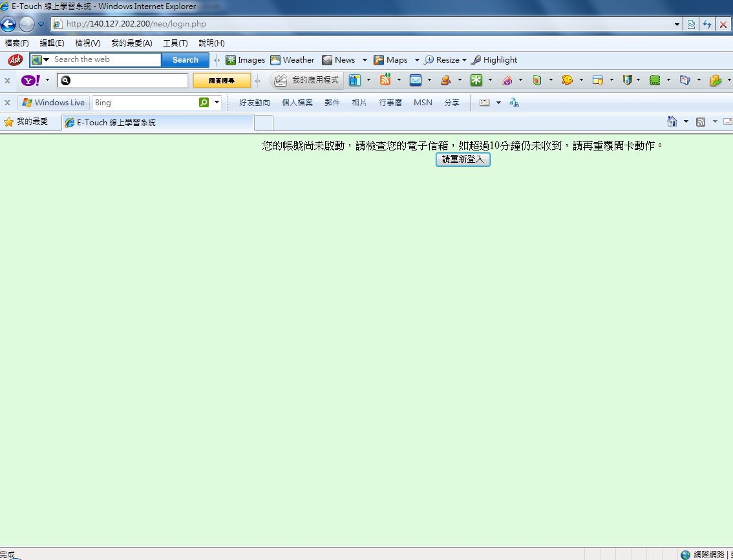
Task: Open the 檢視(V) menu
Action: tap(88, 43)
